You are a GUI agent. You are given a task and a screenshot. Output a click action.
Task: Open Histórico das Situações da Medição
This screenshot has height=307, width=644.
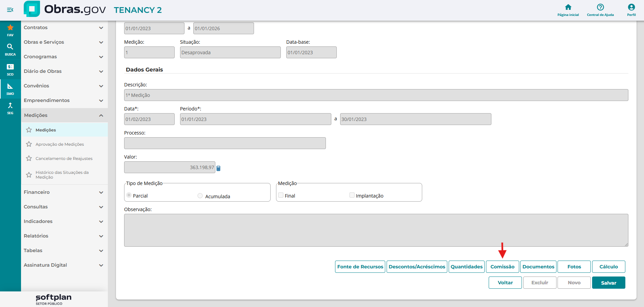[x=62, y=175]
